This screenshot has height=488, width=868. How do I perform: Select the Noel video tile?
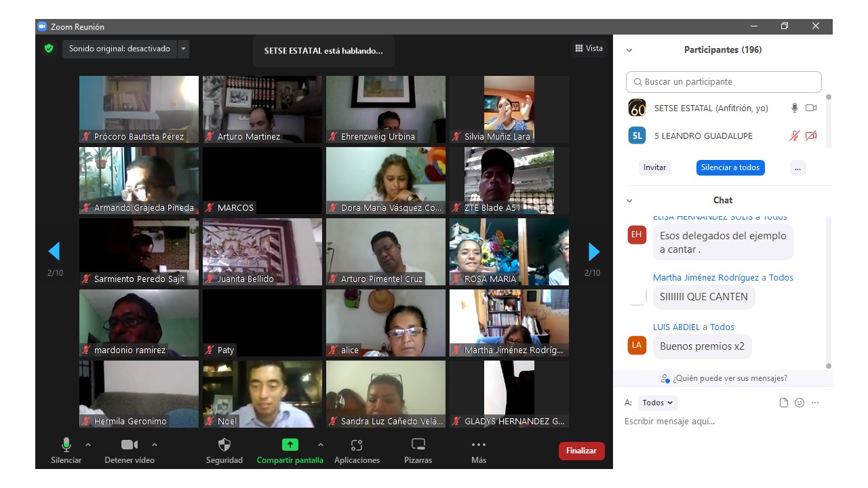click(262, 394)
